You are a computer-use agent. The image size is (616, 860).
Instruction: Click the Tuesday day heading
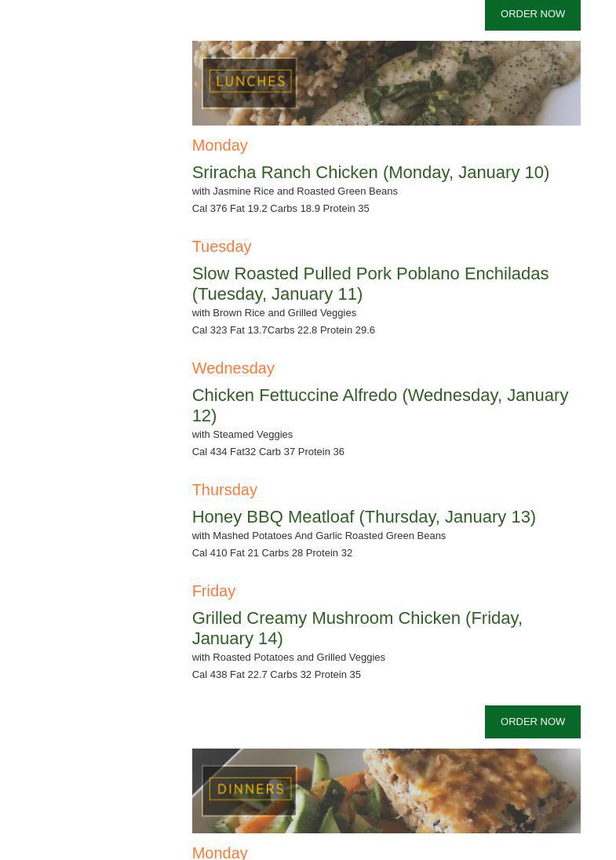tap(221, 246)
